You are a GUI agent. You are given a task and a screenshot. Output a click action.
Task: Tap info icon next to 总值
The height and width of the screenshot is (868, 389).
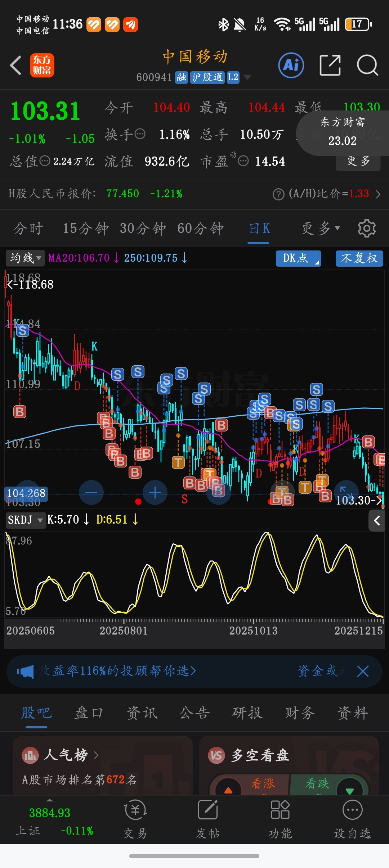pyautogui.click(x=45, y=161)
